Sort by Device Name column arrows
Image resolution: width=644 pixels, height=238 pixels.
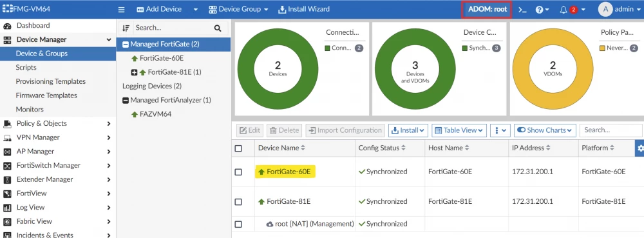tap(303, 148)
